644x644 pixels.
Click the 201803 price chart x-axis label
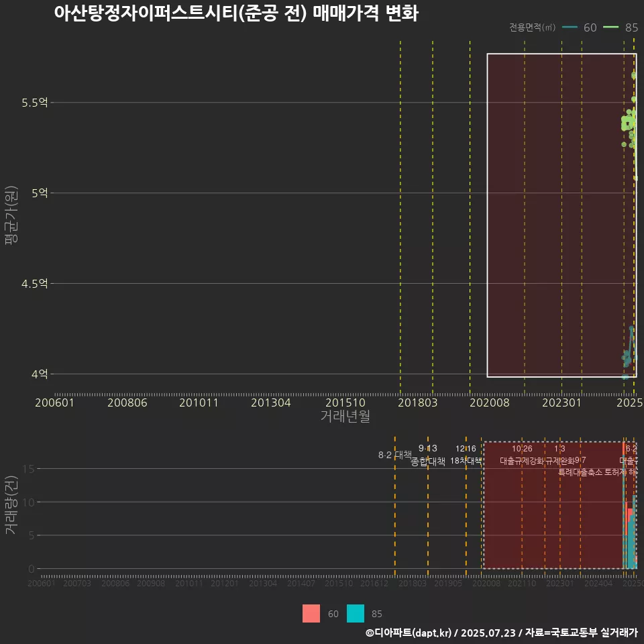coord(418,402)
